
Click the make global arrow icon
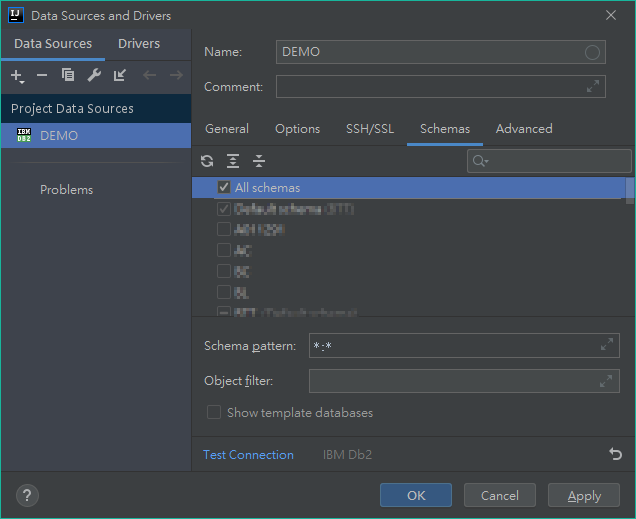120,76
